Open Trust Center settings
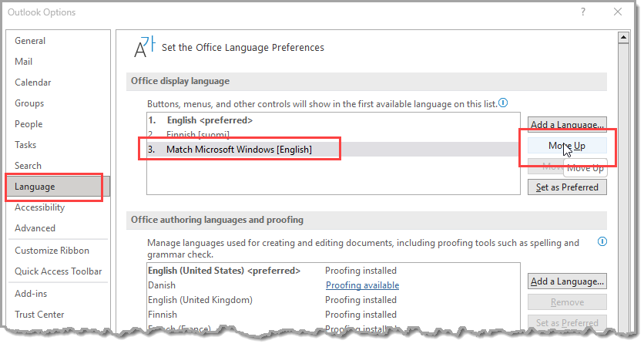 (39, 315)
